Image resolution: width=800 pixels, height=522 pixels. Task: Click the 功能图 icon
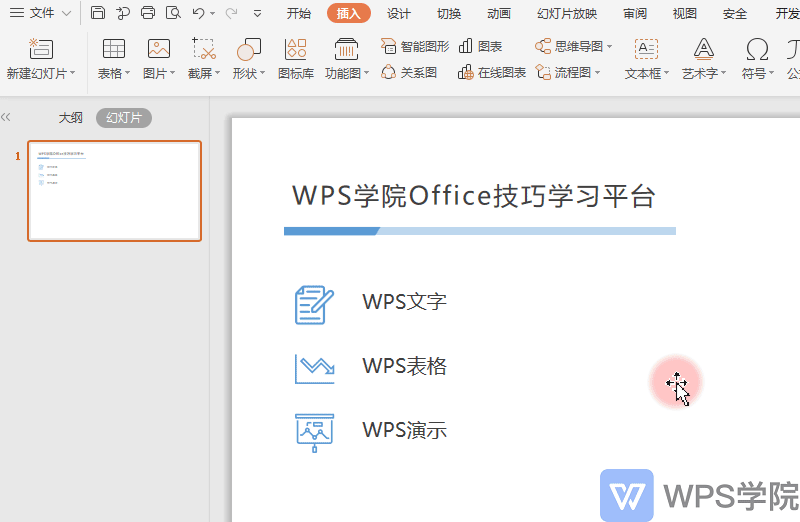[346, 49]
